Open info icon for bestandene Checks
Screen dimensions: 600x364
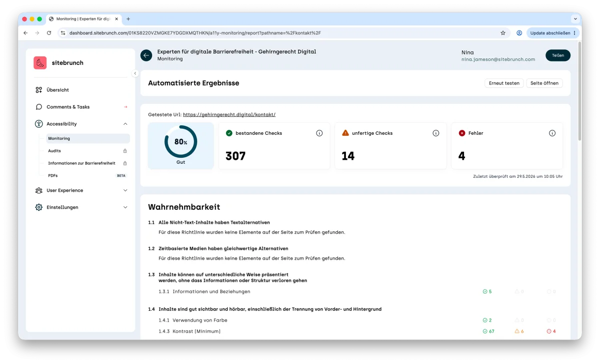point(319,133)
